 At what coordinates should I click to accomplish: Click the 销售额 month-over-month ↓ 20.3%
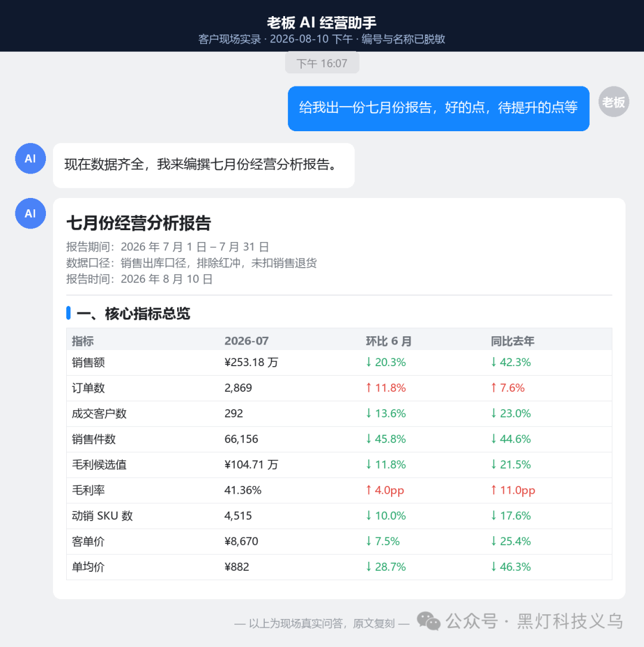[x=386, y=363]
